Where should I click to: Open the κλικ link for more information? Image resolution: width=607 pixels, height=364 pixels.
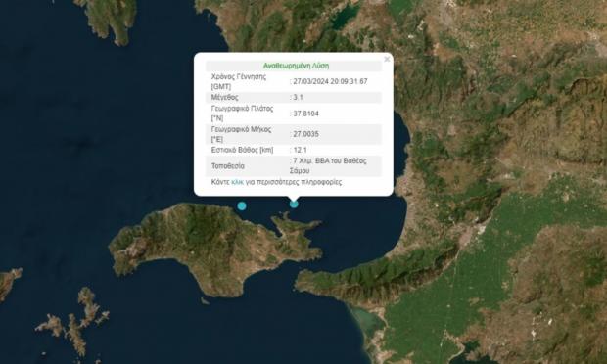click(x=237, y=182)
